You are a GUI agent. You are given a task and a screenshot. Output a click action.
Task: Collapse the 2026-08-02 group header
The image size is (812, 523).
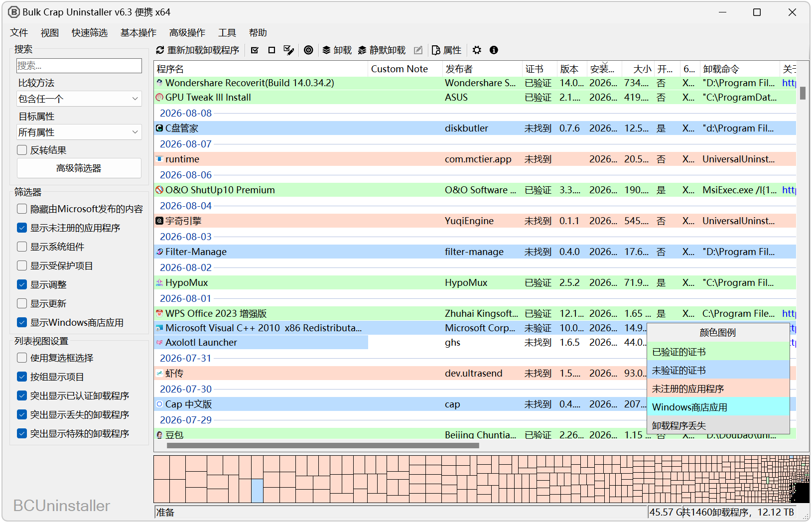pyautogui.click(x=186, y=267)
